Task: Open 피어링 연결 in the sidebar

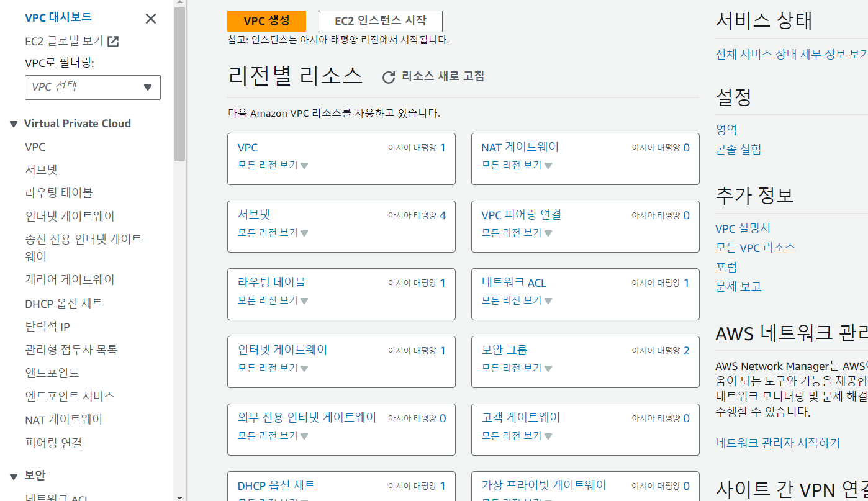Action: (53, 443)
